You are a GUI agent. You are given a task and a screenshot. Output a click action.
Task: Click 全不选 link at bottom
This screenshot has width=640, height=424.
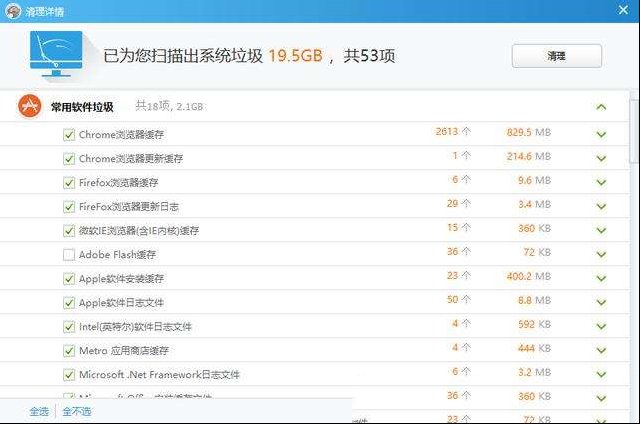point(77,411)
